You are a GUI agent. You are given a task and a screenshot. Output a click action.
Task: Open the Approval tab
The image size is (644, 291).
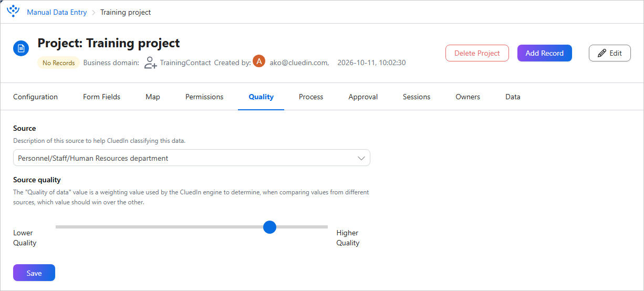pyautogui.click(x=363, y=97)
